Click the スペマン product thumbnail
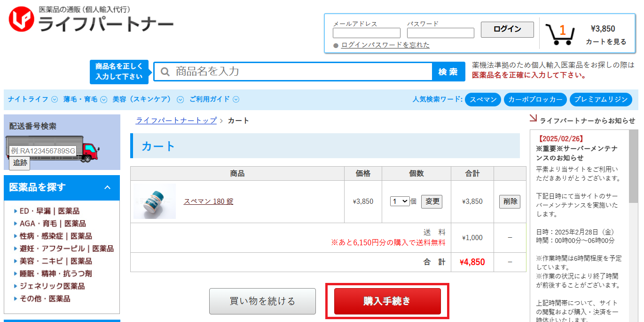The image size is (644, 322). click(x=155, y=201)
